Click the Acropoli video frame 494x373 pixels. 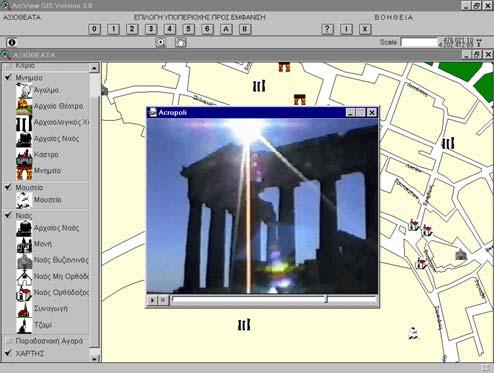pos(263,206)
